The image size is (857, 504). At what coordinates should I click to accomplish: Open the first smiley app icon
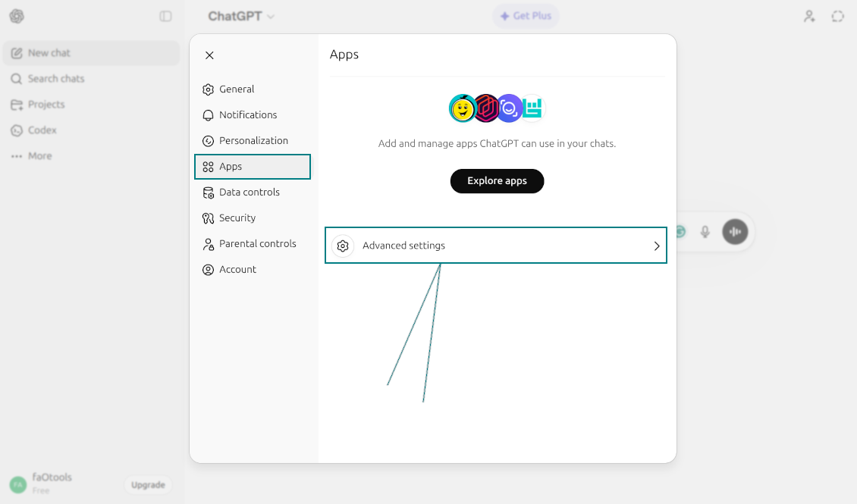pyautogui.click(x=463, y=108)
